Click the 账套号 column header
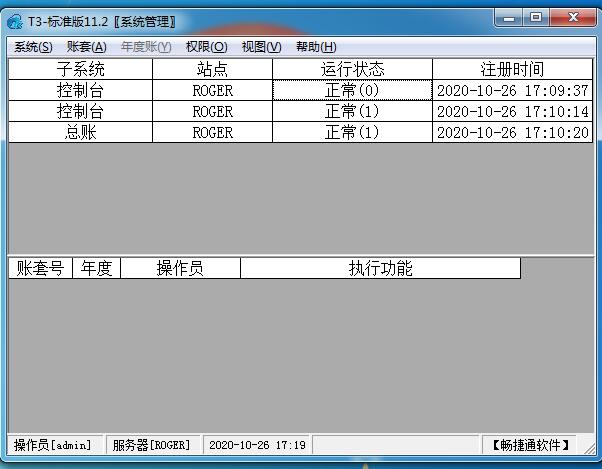The width and height of the screenshot is (602, 469). coord(40,268)
